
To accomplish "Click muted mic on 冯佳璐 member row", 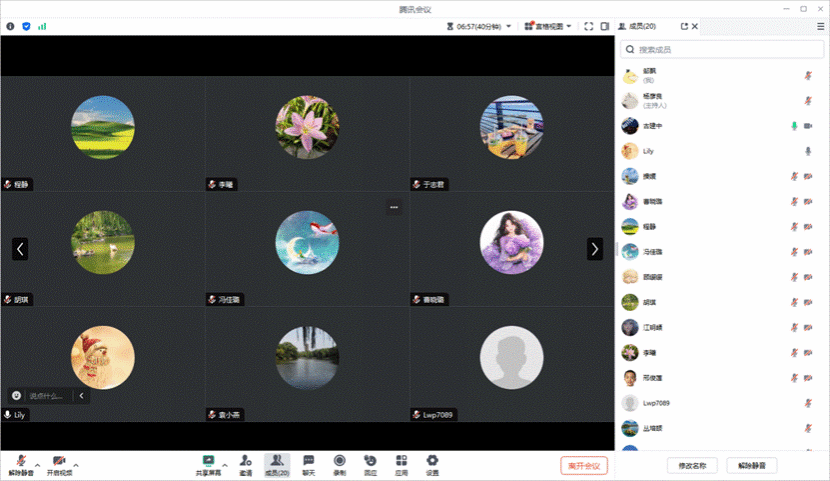I will click(794, 252).
